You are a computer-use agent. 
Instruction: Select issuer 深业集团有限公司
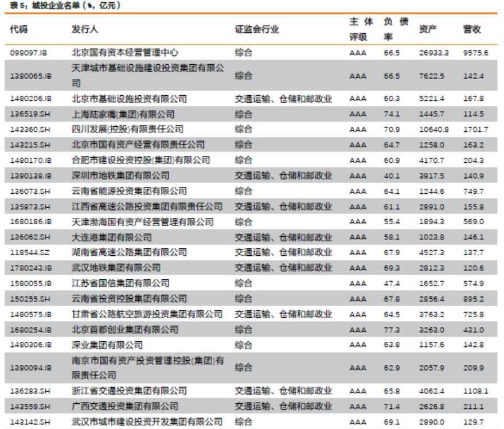point(107,345)
